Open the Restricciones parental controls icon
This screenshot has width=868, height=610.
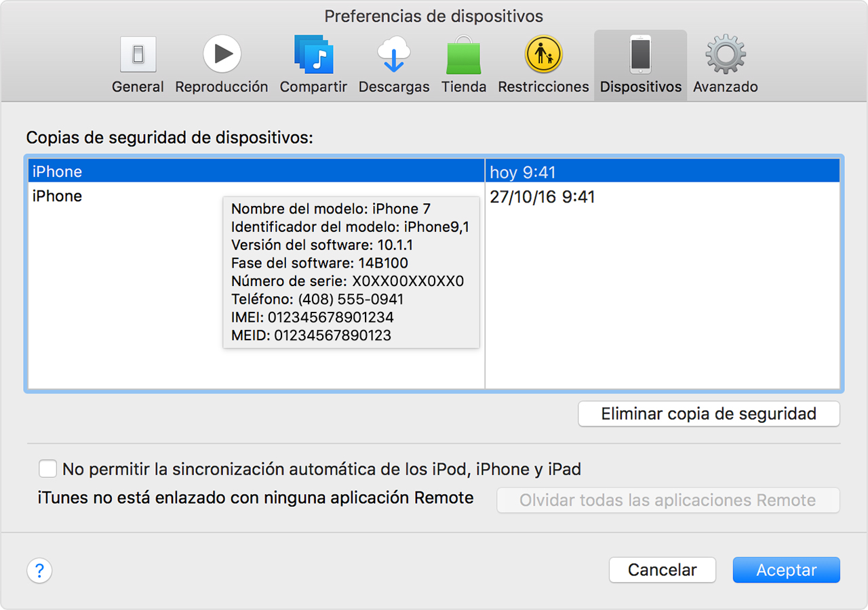543,55
